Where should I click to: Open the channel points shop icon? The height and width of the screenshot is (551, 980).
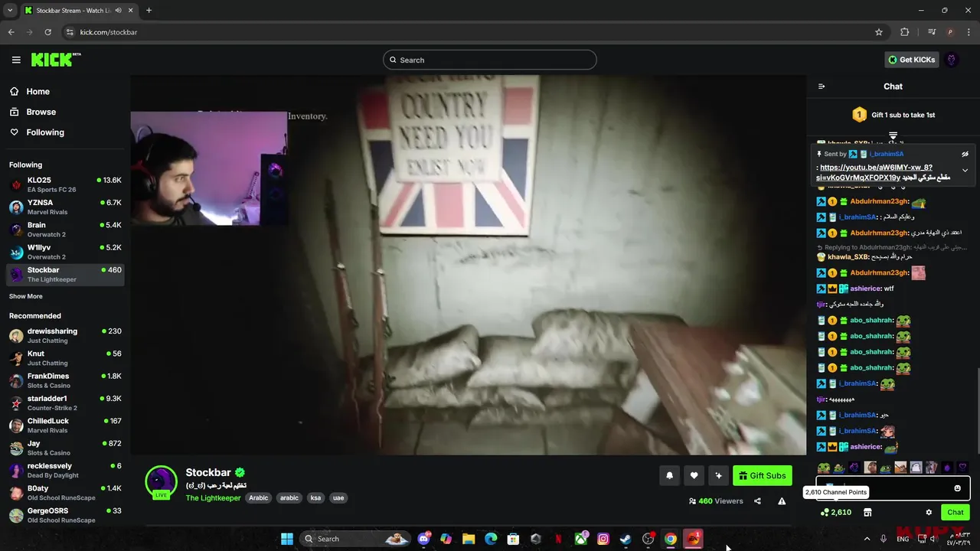point(867,512)
